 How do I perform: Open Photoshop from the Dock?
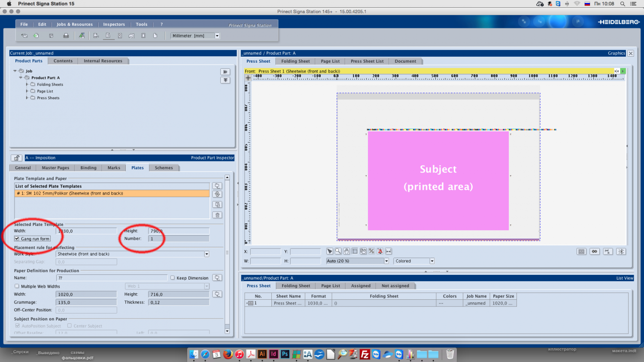pyautogui.click(x=285, y=354)
